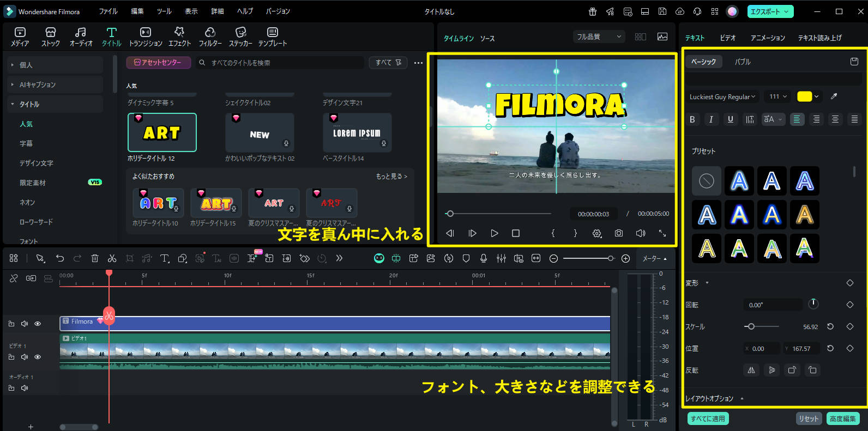
Task: Click the すべてに適用 apply-to-all button
Action: pyautogui.click(x=708, y=418)
